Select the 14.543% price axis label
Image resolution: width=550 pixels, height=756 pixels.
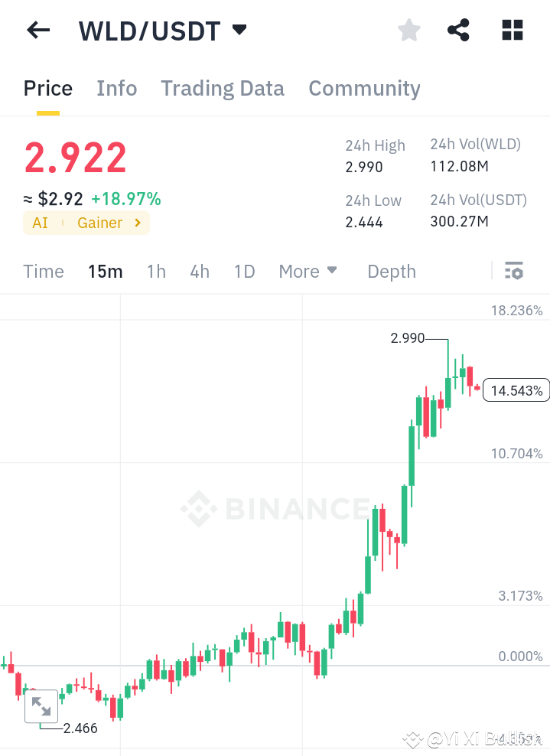pos(516,390)
